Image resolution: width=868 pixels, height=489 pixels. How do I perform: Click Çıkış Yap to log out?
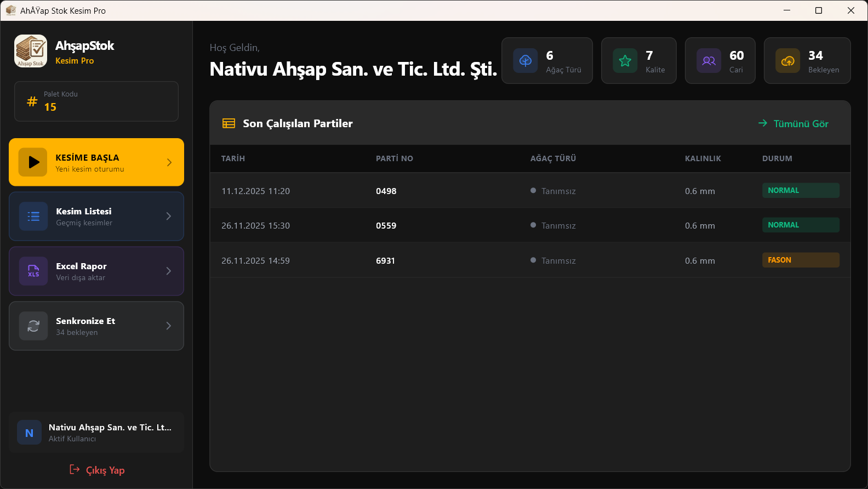tap(97, 470)
